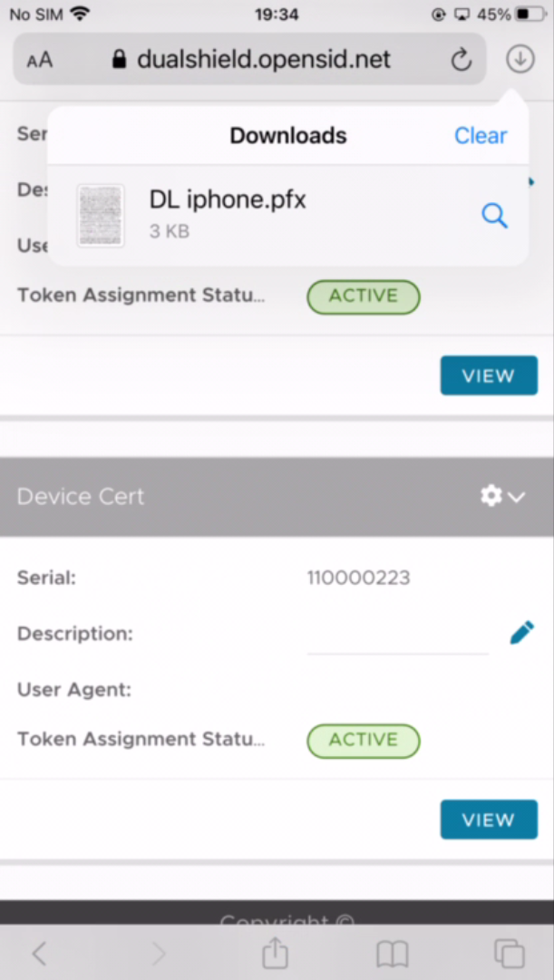Open the AA reader text options

[39, 60]
